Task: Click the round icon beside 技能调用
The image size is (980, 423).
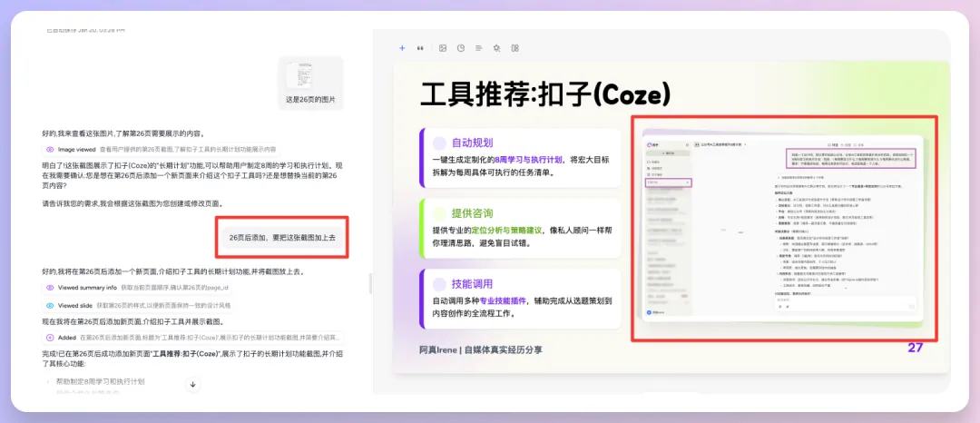Action: pyautogui.click(x=439, y=284)
